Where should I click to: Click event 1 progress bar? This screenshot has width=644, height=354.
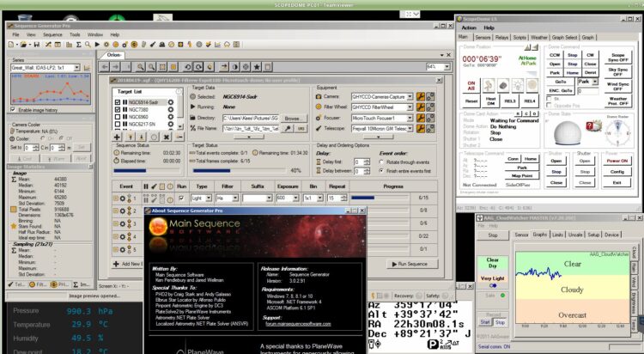[x=380, y=198]
